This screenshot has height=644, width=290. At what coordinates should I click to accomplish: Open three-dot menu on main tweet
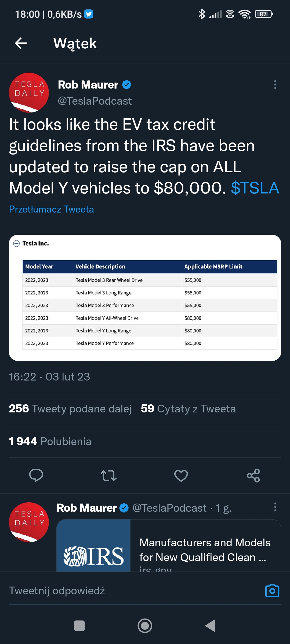[x=275, y=85]
